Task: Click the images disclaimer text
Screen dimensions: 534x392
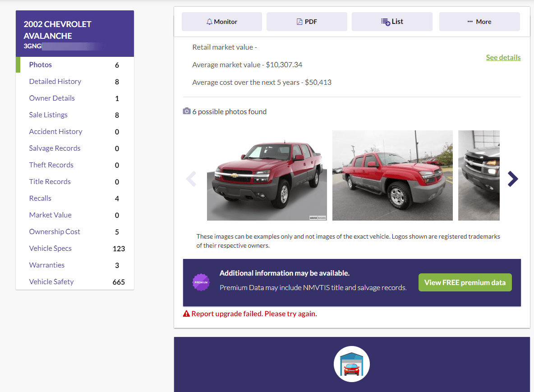Action: tap(348, 241)
